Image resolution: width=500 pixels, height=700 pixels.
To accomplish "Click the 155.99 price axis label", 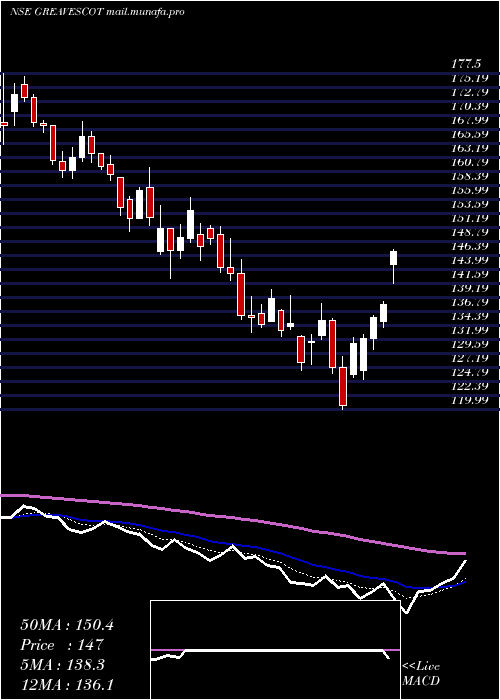I will coord(470,190).
